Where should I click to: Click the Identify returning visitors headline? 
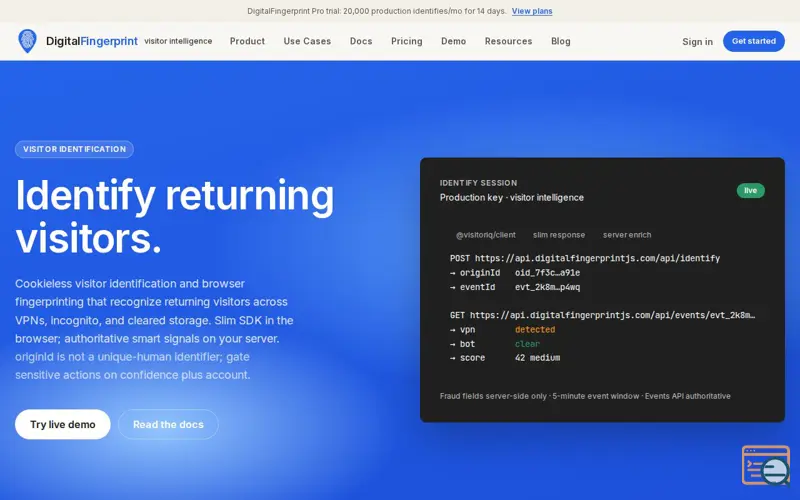(174, 216)
